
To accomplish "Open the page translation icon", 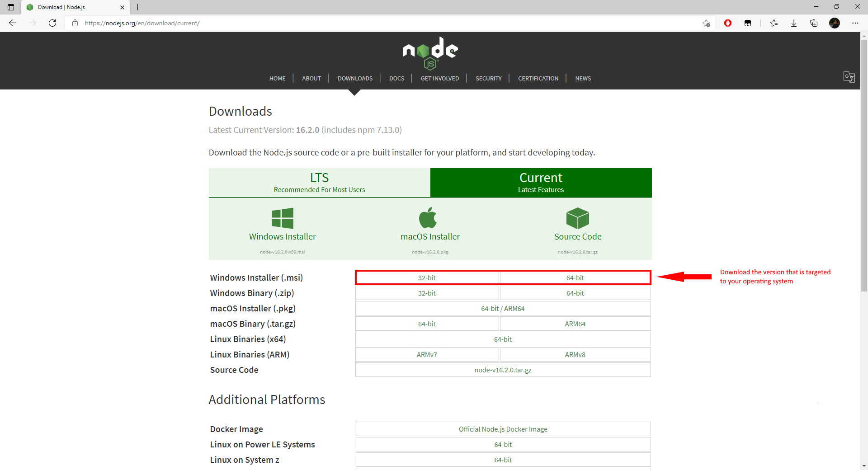I will coord(849,77).
